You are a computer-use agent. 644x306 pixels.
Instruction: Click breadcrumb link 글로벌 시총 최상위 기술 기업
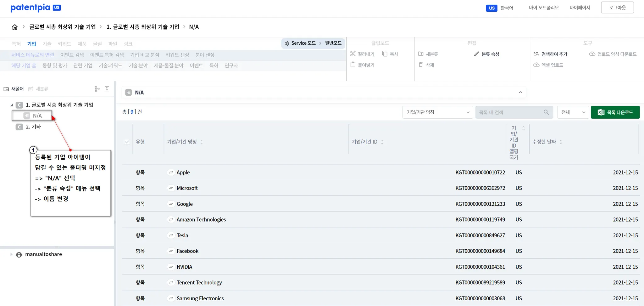62,27
